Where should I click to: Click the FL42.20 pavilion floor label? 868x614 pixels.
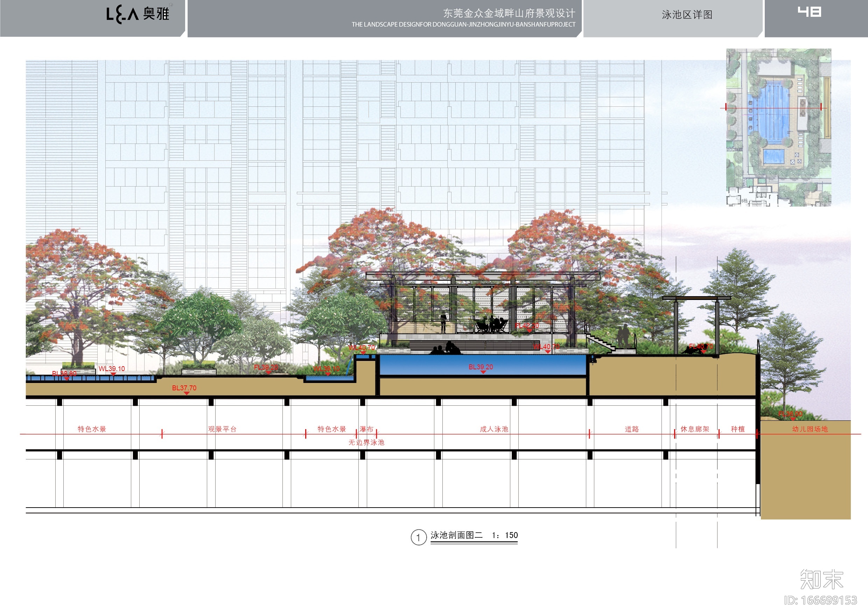point(527,326)
